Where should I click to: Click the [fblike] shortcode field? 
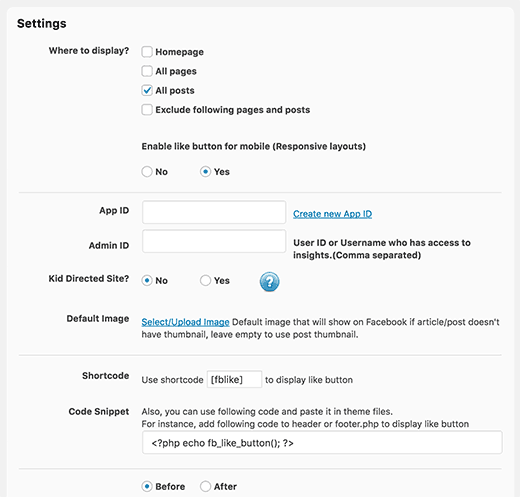[234, 379]
